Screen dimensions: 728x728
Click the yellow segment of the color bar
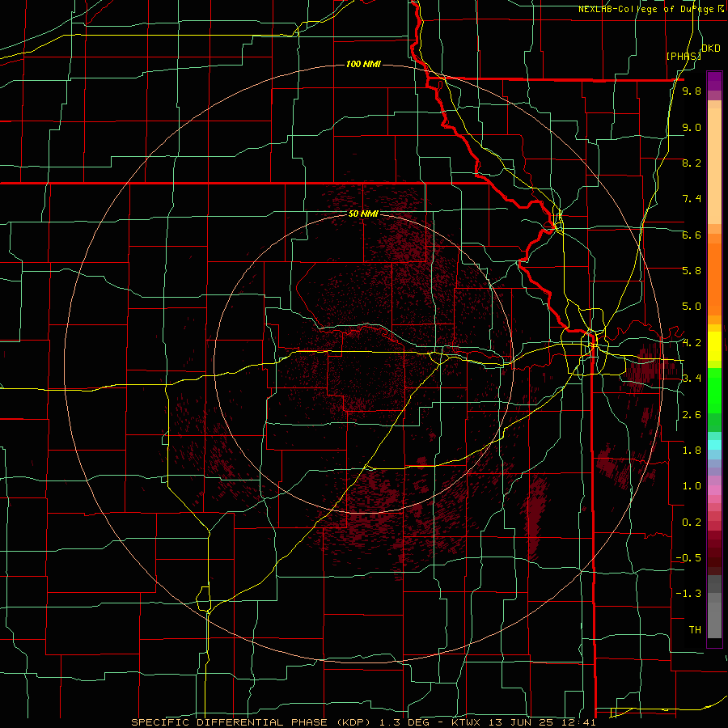tap(714, 346)
